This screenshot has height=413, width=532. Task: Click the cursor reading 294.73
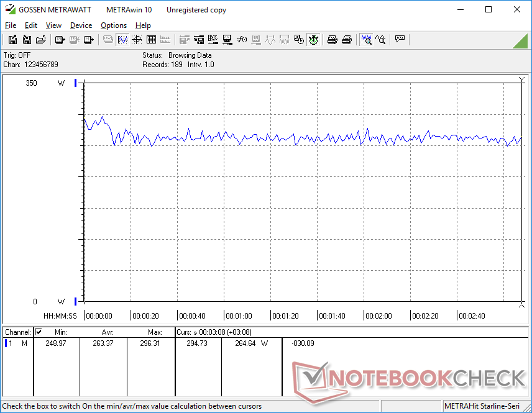pyautogui.click(x=197, y=343)
